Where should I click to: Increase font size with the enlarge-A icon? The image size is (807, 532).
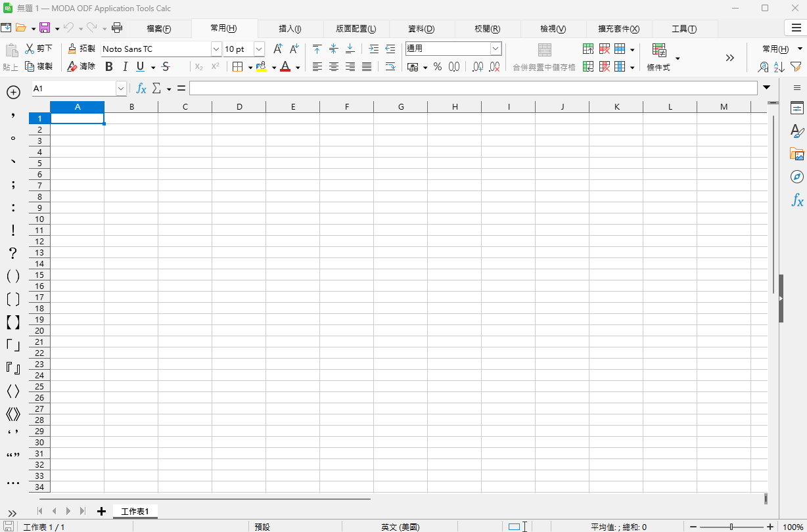278,49
